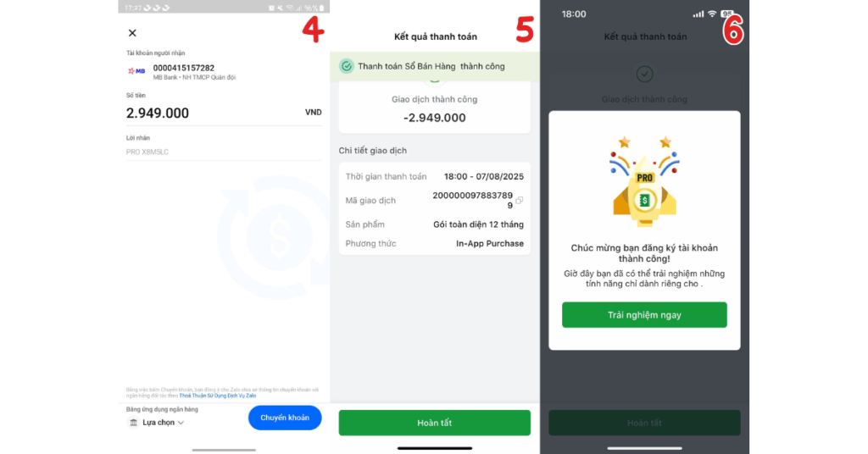The width and height of the screenshot is (868, 454).
Task: Tap the Kết quả thanh toán header title
Action: 436,36
